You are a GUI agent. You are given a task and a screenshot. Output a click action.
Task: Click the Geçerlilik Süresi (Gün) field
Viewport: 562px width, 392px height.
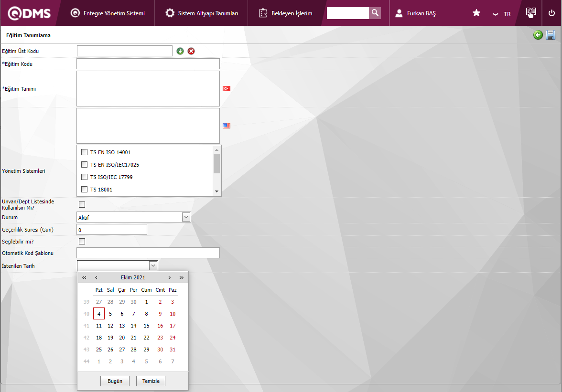(112, 230)
